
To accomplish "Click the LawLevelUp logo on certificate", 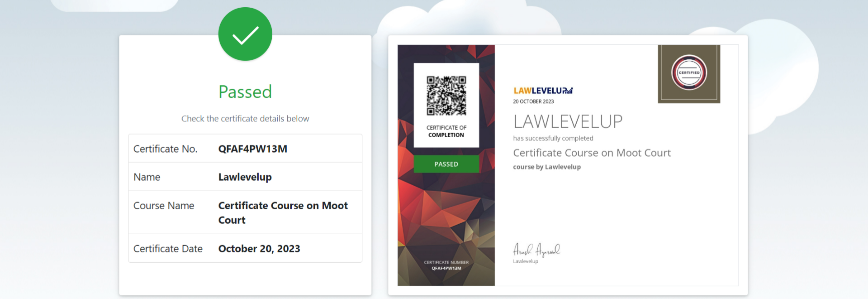I will [x=543, y=91].
